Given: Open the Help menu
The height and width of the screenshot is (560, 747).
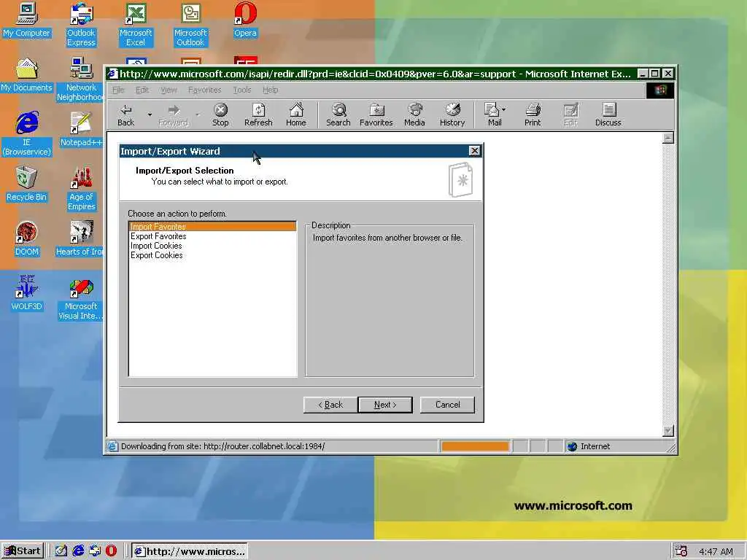Looking at the screenshot, I should point(270,90).
